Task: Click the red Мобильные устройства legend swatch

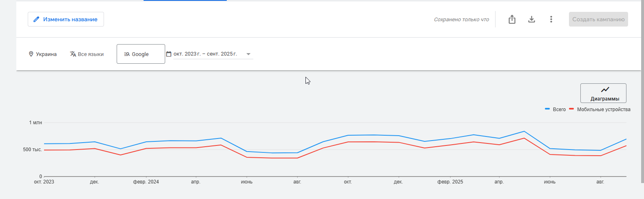Action: 571,109
